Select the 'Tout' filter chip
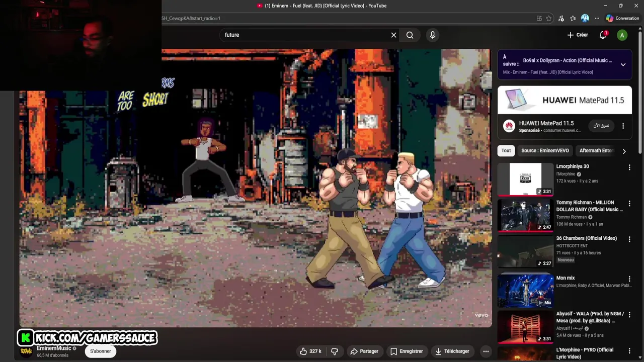644x362 pixels. pyautogui.click(x=506, y=151)
